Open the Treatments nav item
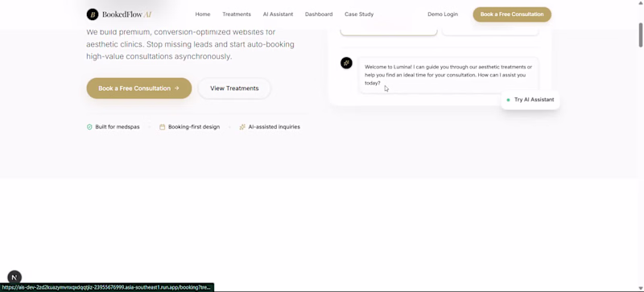Image resolution: width=644 pixels, height=292 pixels. 237,14
